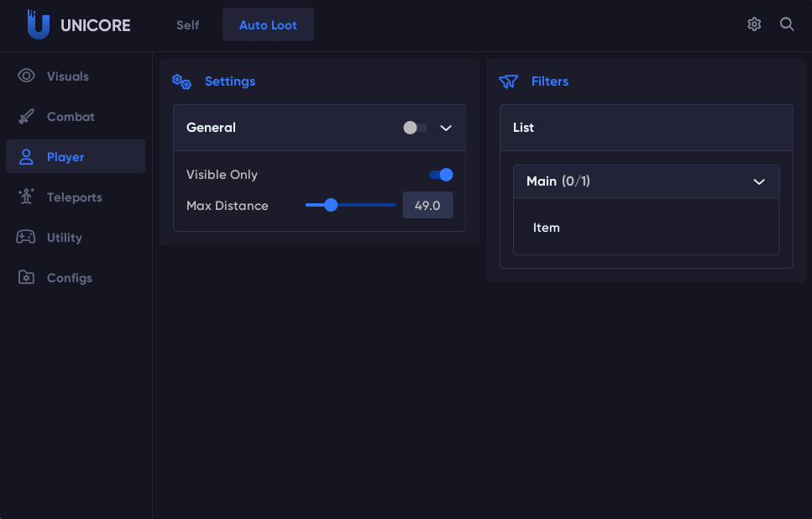Viewport: 812px width, 519px height.
Task: Open the Player section label
Action: click(x=65, y=157)
